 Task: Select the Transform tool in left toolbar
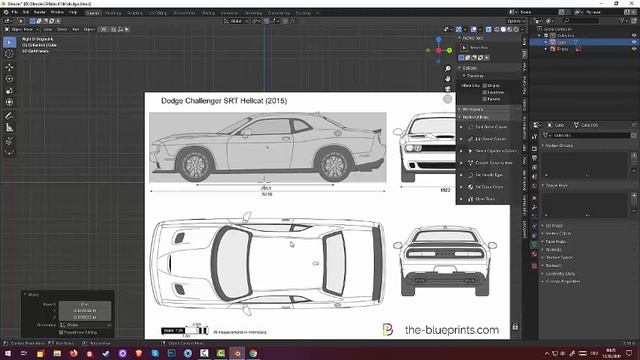[9, 102]
